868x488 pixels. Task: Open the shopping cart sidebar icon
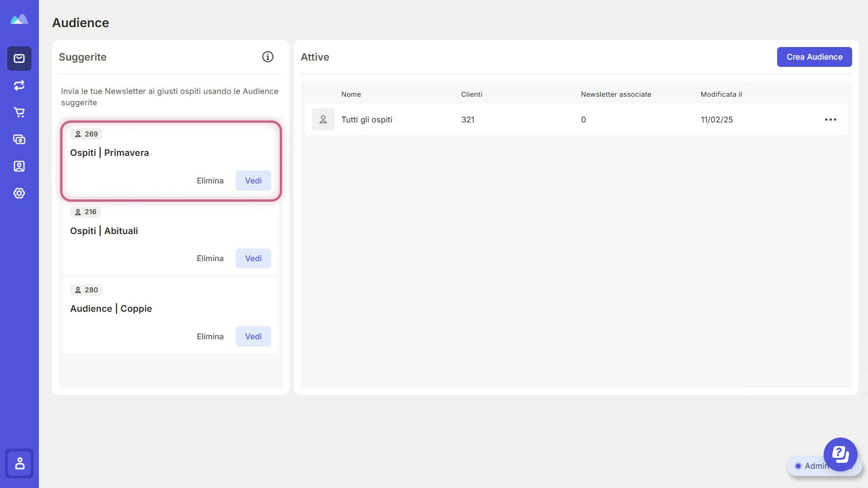19,112
